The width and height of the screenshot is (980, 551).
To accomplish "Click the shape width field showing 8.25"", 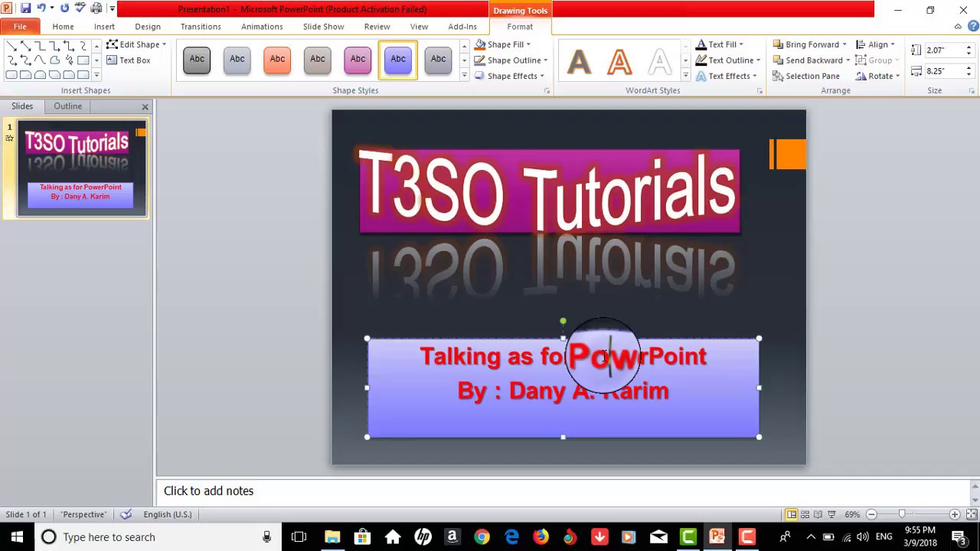I will click(x=943, y=71).
